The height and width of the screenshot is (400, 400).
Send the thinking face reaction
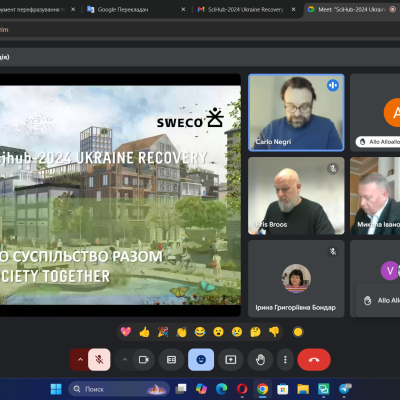pyautogui.click(x=255, y=332)
